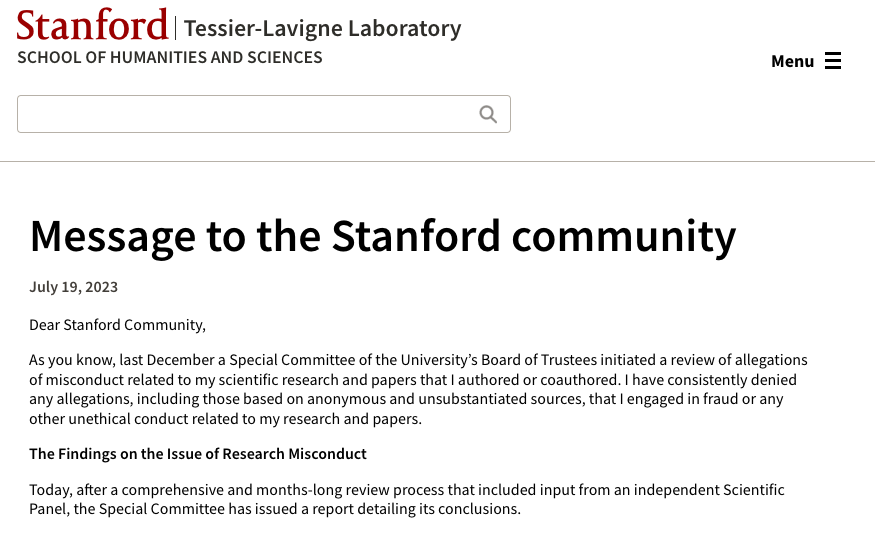Click the magnifying glass search icon

tap(488, 114)
